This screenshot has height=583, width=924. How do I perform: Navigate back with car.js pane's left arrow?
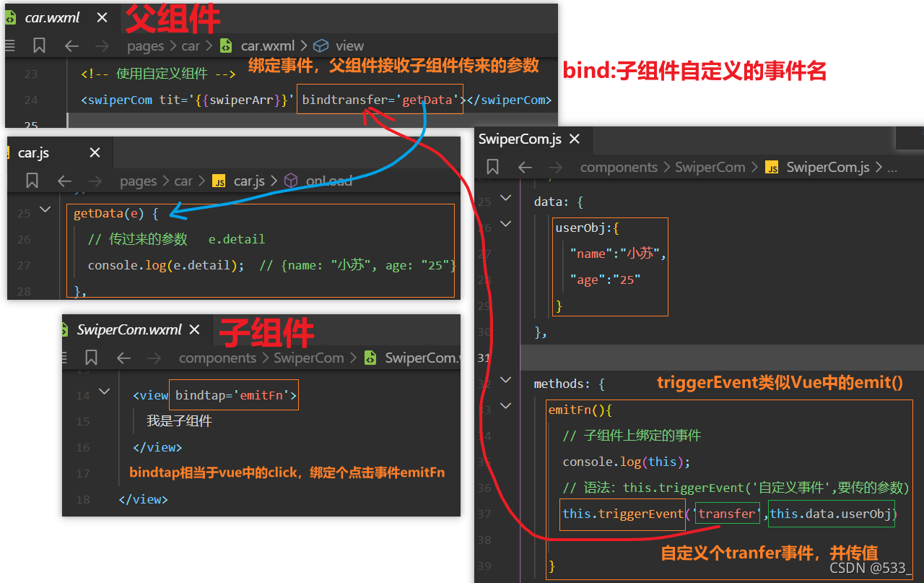coord(64,181)
